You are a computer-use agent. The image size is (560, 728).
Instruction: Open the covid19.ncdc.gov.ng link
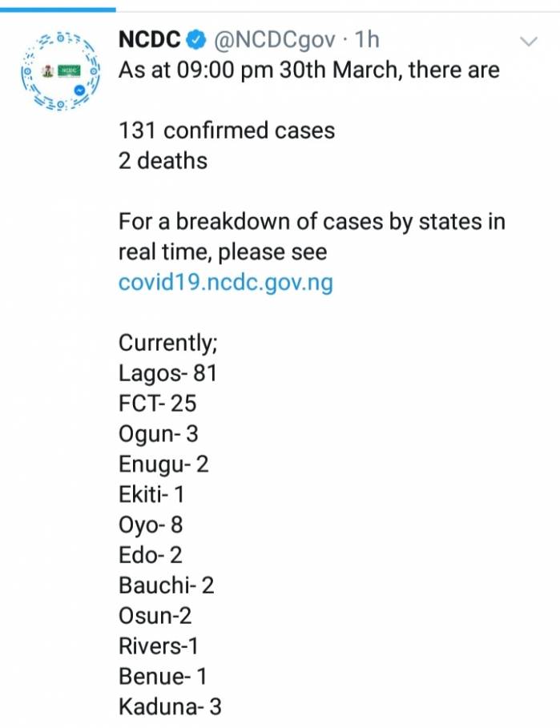(226, 282)
